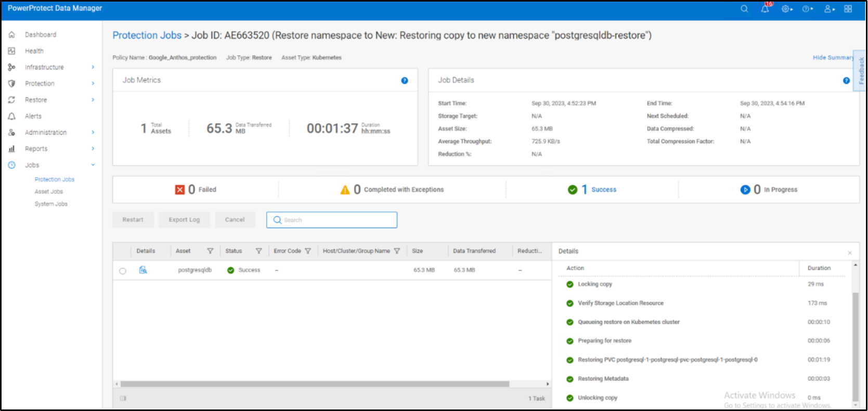The width and height of the screenshot is (868, 411).
Task: Click Hide Summary link
Action: [833, 58]
